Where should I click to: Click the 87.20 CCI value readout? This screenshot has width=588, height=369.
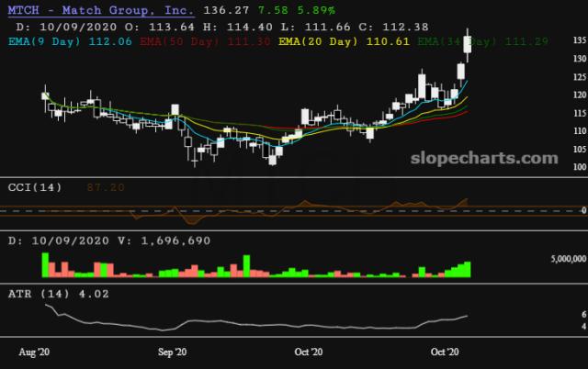coord(106,187)
